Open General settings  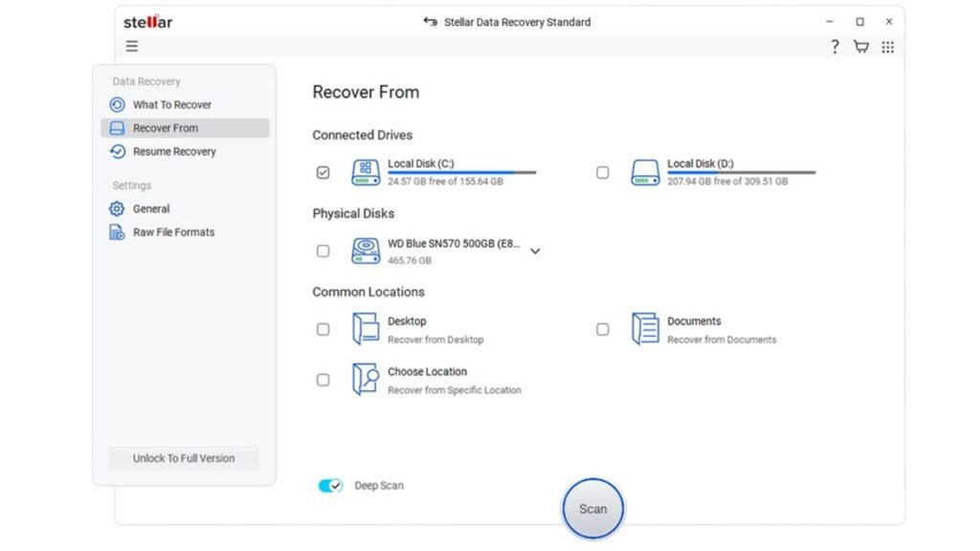[150, 209]
